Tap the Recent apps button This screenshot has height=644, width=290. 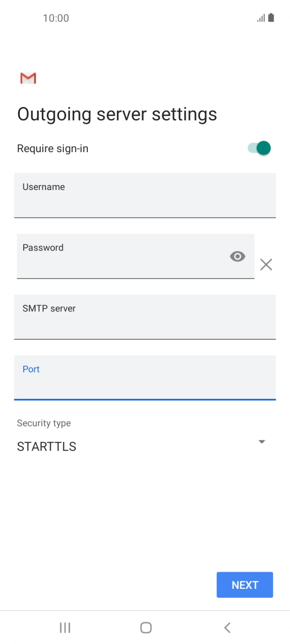pyautogui.click(x=65, y=627)
